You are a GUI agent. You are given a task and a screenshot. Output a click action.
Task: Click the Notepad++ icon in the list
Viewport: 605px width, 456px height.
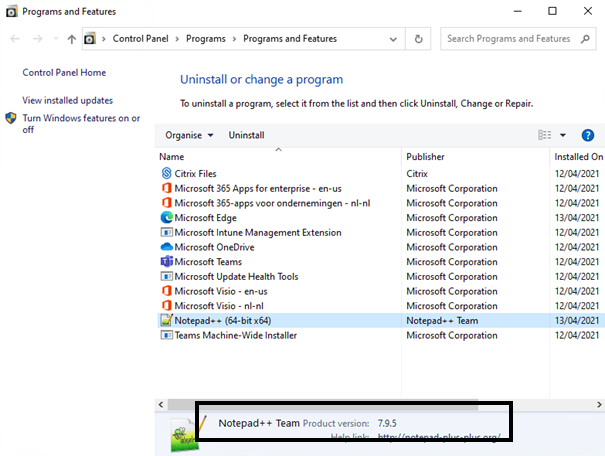coord(166,320)
